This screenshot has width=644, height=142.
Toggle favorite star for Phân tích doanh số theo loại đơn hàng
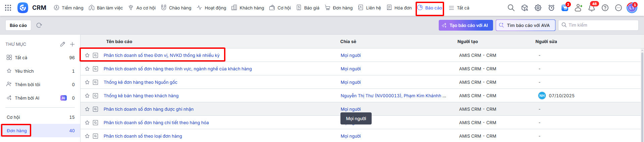87,136
